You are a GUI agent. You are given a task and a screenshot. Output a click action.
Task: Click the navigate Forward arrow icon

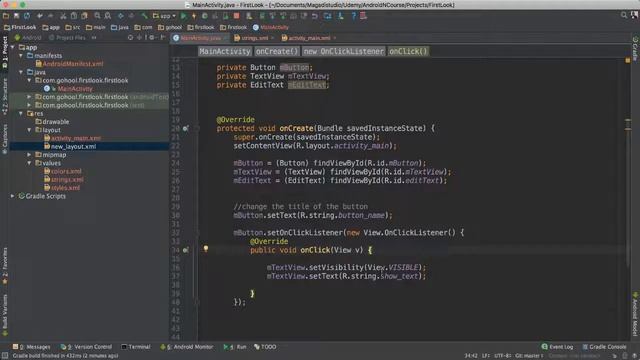tap(131, 16)
